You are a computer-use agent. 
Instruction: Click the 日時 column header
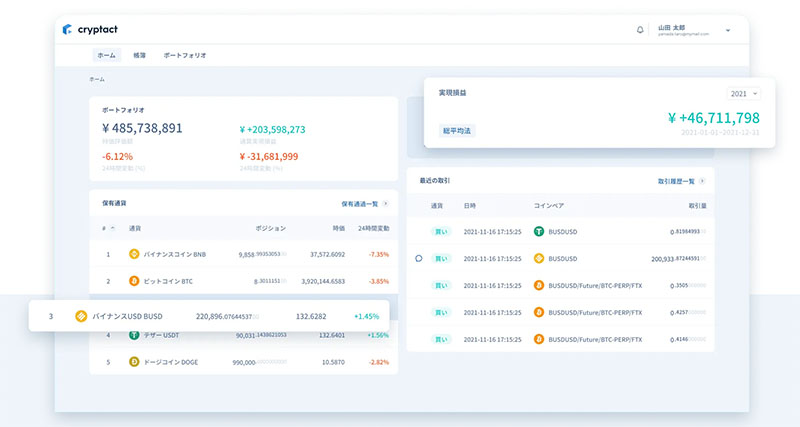point(469,206)
